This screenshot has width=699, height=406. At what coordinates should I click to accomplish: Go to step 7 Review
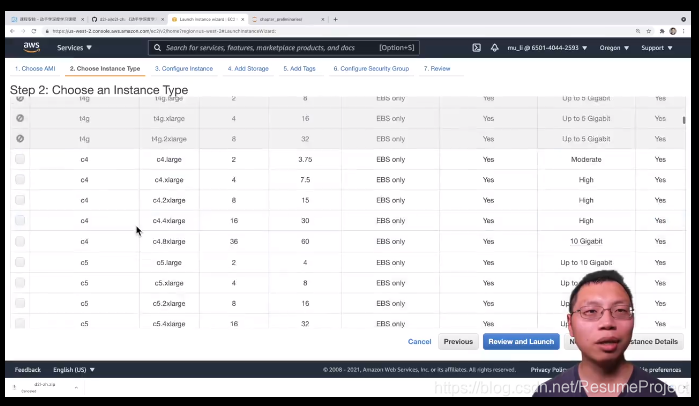437,69
